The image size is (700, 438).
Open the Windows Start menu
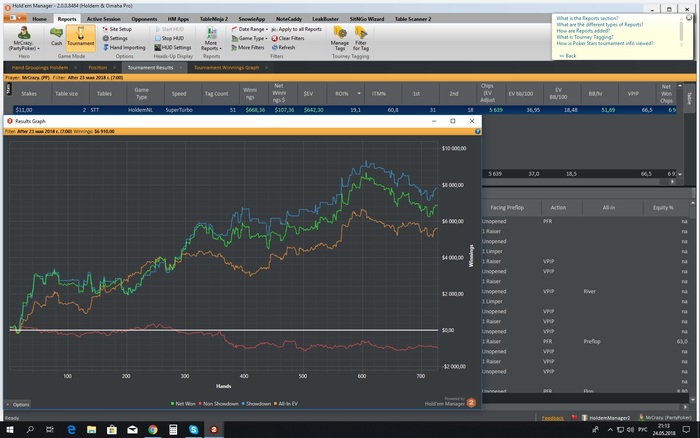pos(9,430)
